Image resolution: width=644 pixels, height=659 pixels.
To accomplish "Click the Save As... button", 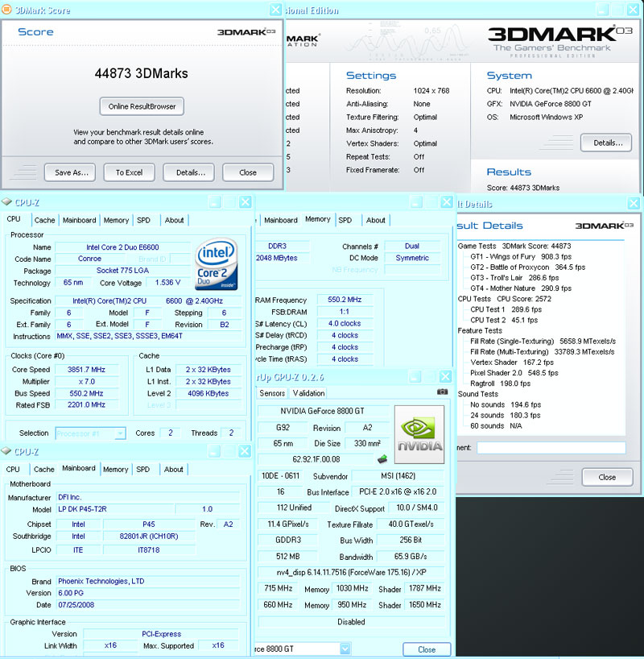I will [70, 172].
